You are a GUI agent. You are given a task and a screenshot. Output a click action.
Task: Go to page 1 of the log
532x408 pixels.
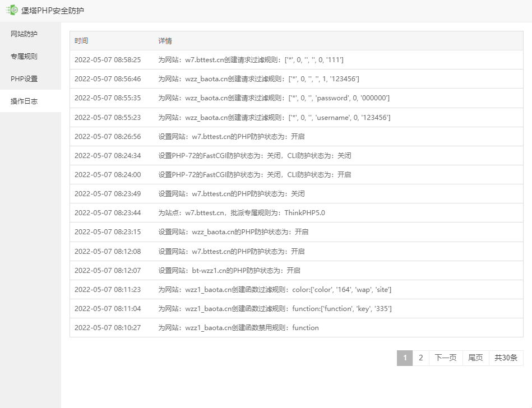[405, 358]
